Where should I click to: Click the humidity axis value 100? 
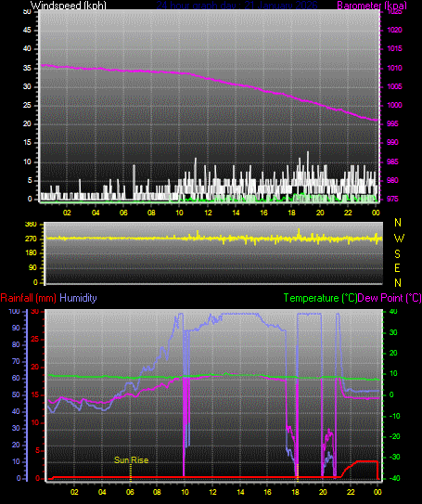[14, 312]
